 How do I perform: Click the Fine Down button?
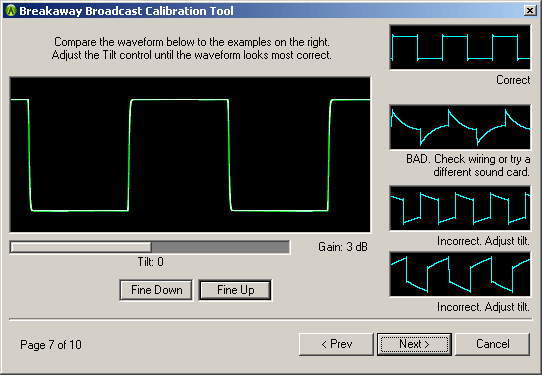tap(156, 290)
